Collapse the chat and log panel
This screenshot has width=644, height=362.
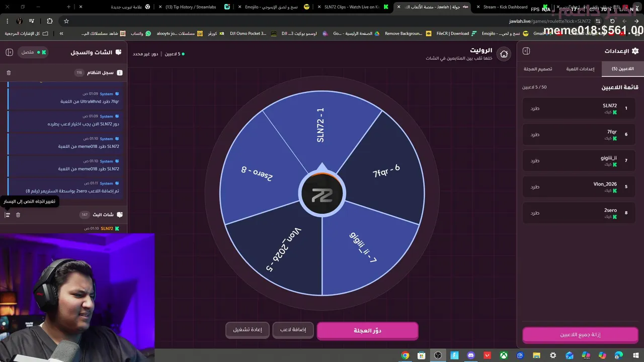click(x=9, y=52)
